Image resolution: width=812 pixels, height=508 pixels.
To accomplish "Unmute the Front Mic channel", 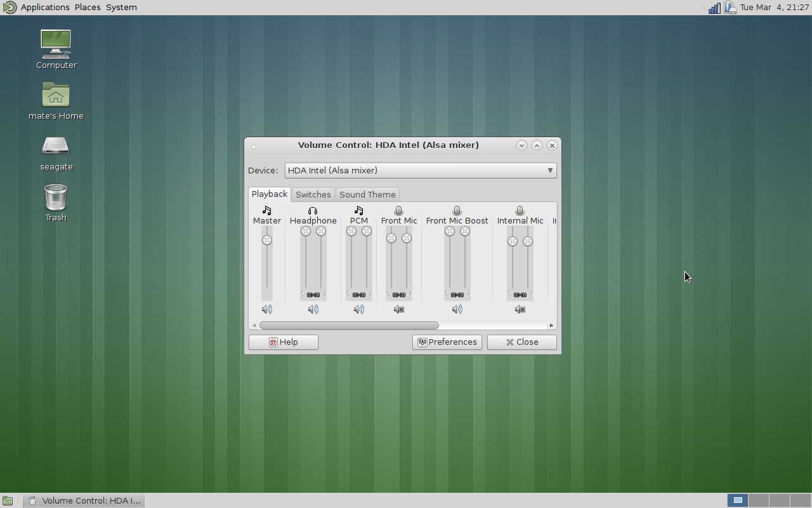I will tap(398, 309).
